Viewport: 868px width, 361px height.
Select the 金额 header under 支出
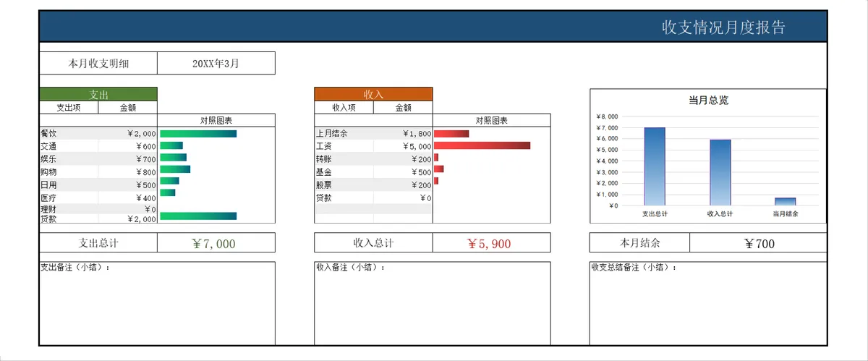coord(128,107)
